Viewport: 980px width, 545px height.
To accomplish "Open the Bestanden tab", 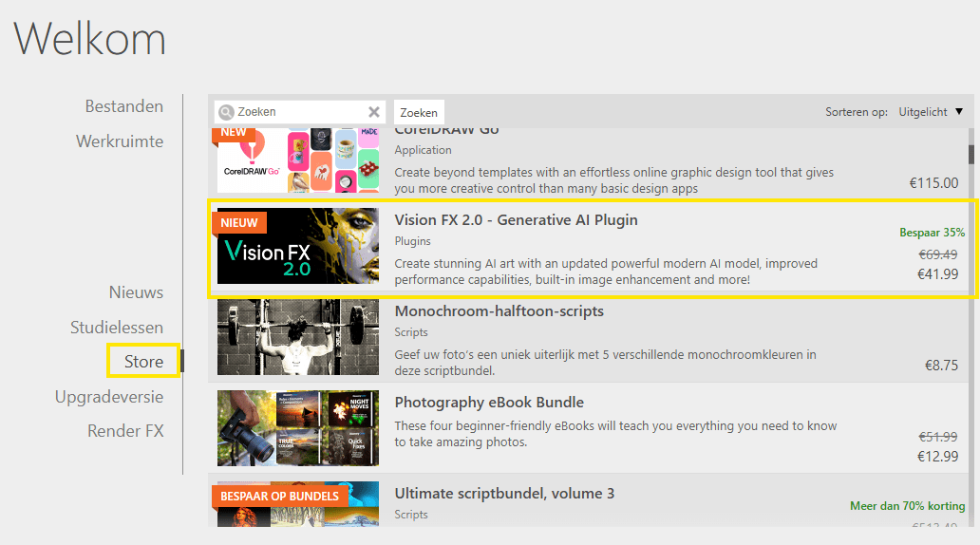I will (x=123, y=106).
